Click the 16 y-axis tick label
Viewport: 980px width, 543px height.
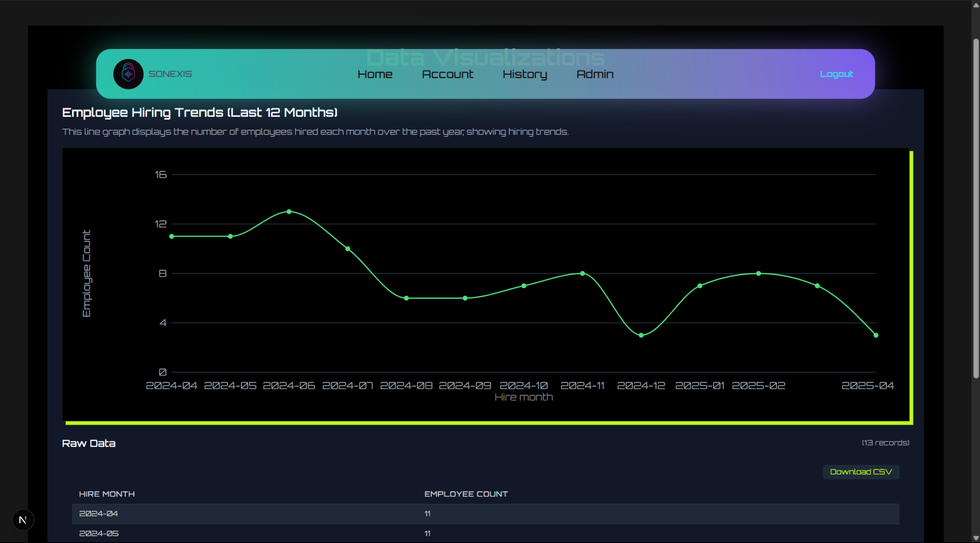tap(161, 175)
